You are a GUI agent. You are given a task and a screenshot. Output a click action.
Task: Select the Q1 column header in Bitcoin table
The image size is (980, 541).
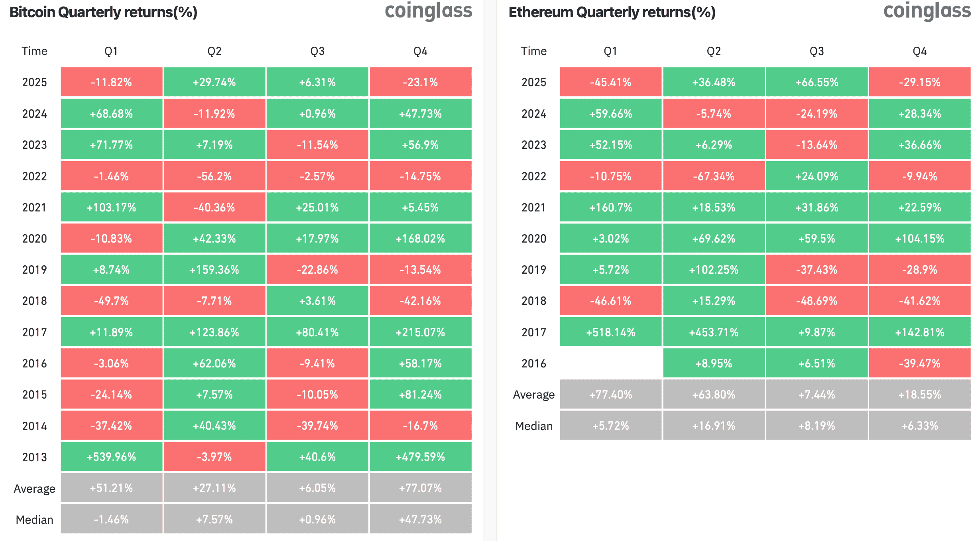[x=111, y=51]
